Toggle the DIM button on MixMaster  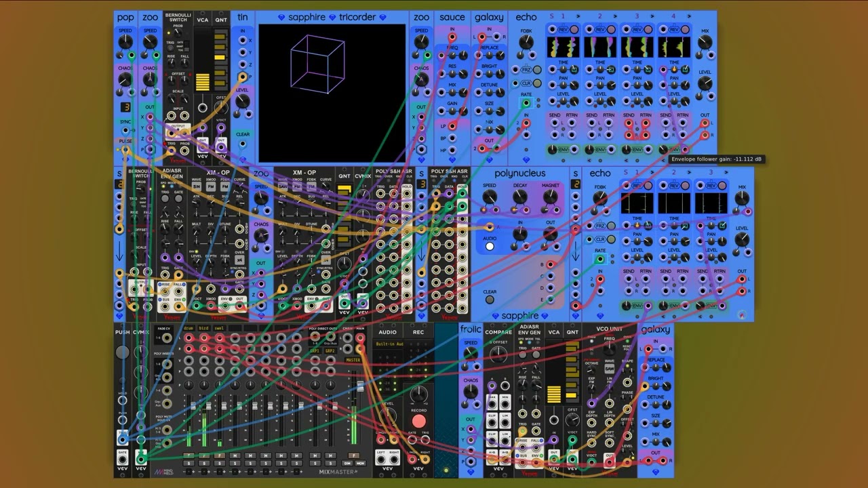347,463
